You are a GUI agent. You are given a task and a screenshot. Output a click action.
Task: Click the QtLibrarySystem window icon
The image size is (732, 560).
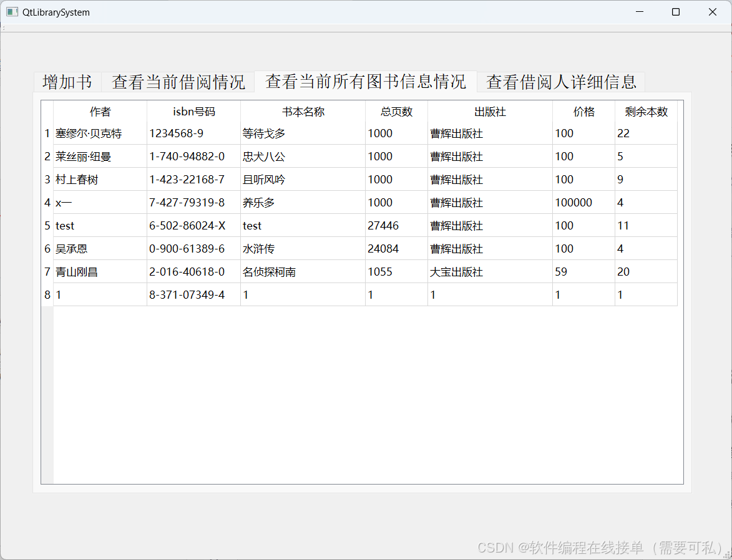(x=12, y=12)
